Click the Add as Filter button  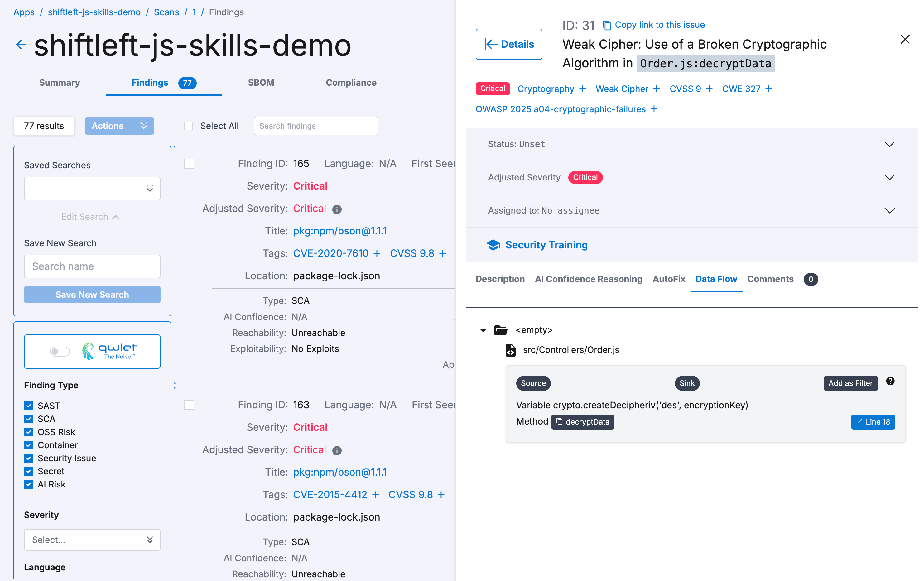pos(850,383)
